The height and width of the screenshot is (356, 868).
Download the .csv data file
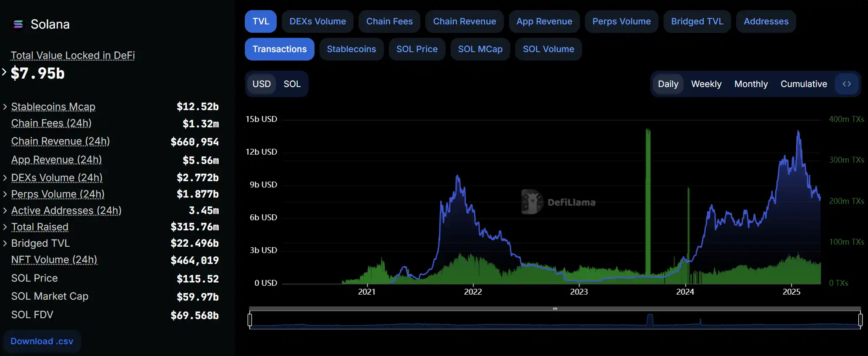coord(42,341)
